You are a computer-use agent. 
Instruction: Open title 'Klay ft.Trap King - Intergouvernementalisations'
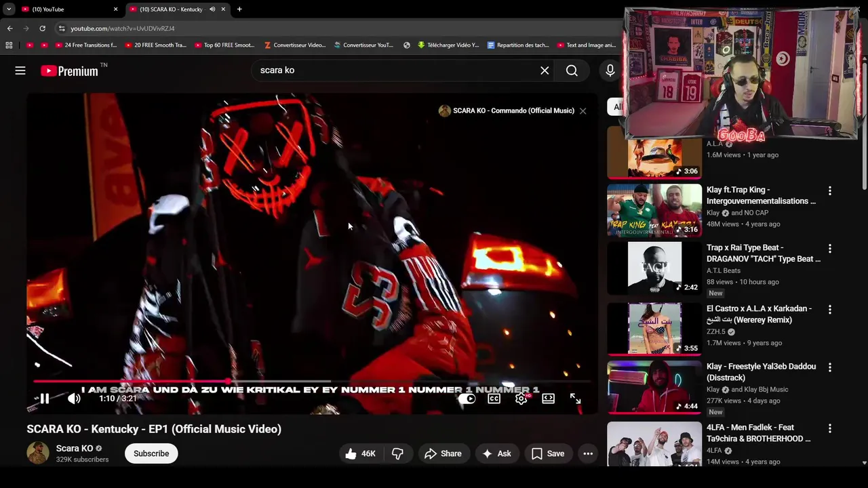[761, 195]
